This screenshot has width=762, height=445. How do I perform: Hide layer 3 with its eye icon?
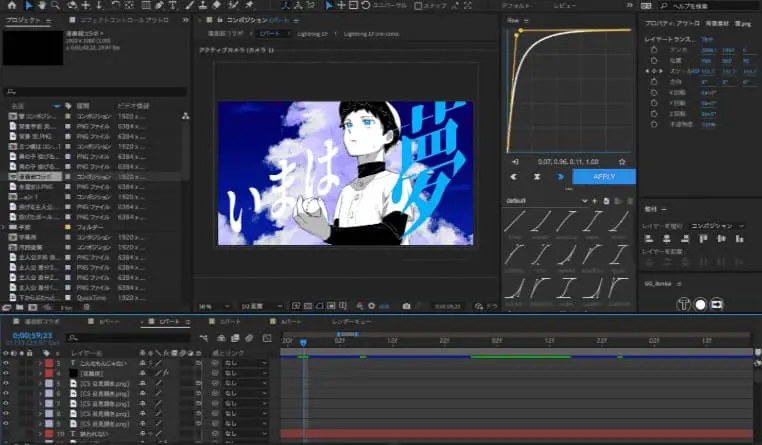pyautogui.click(x=6, y=363)
